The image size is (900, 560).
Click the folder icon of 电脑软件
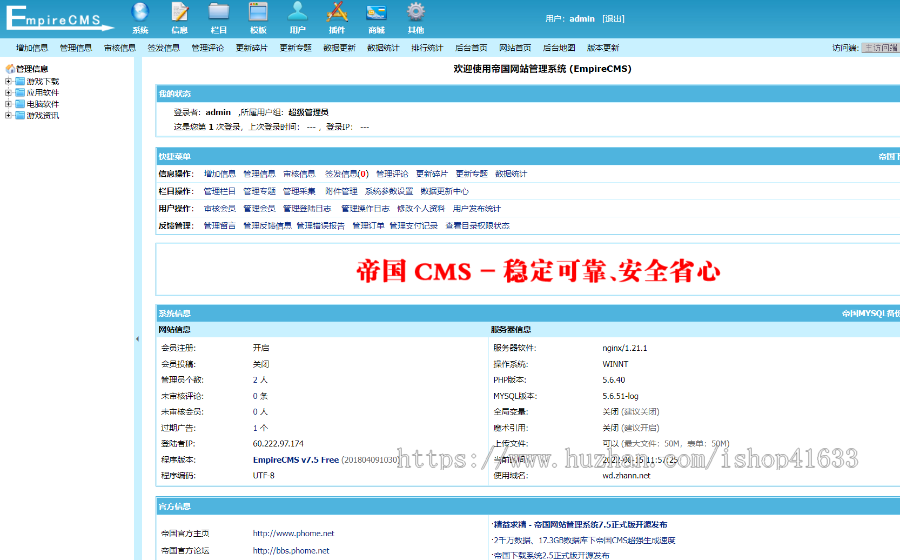pos(20,104)
